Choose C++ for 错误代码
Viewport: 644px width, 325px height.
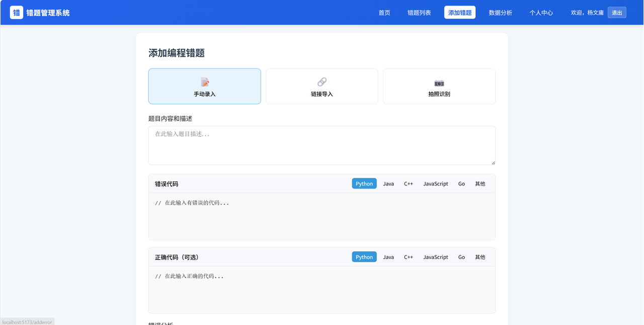click(x=409, y=183)
